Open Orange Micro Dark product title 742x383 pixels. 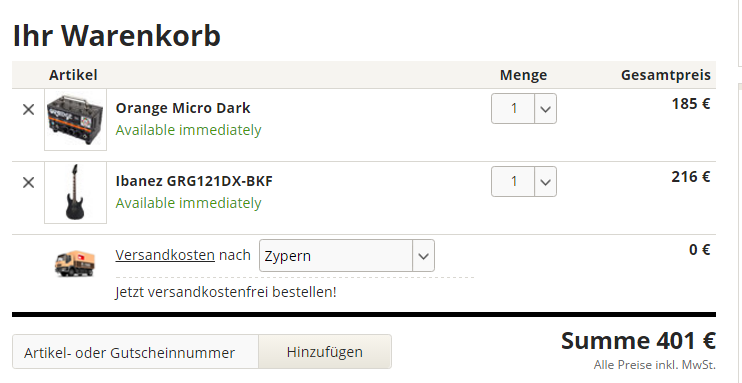click(183, 108)
